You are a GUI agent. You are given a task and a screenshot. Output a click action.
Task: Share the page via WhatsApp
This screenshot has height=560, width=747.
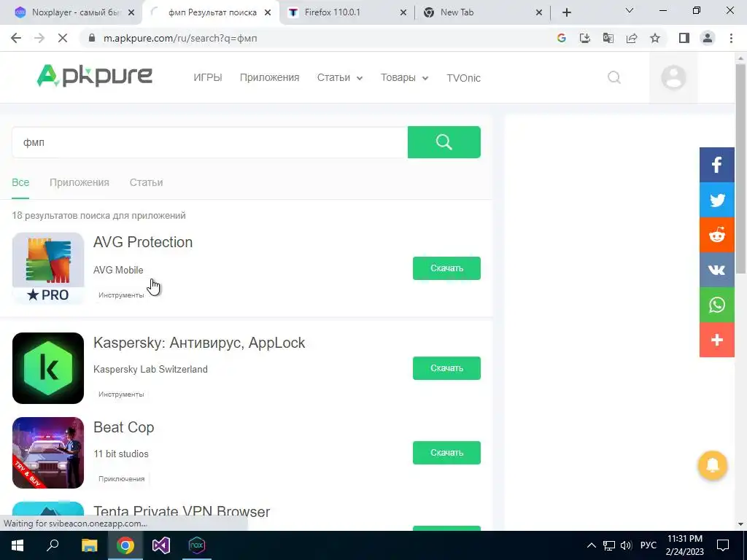coord(716,305)
